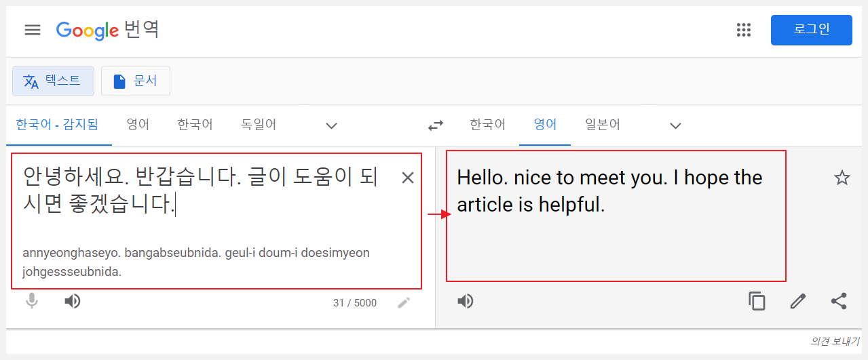Select 독일어 as the source language
Viewport: 868px width, 360px height.
[x=259, y=125]
